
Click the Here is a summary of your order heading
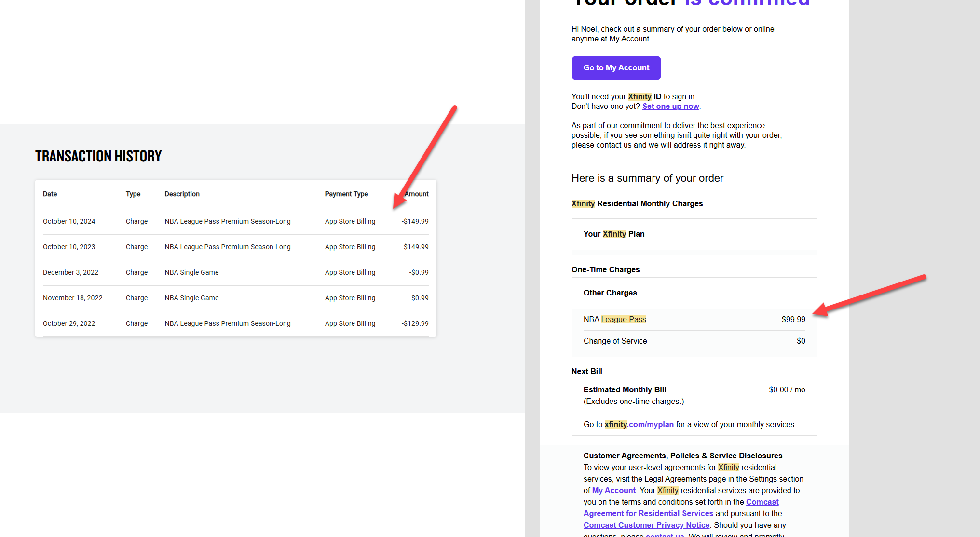click(x=648, y=178)
